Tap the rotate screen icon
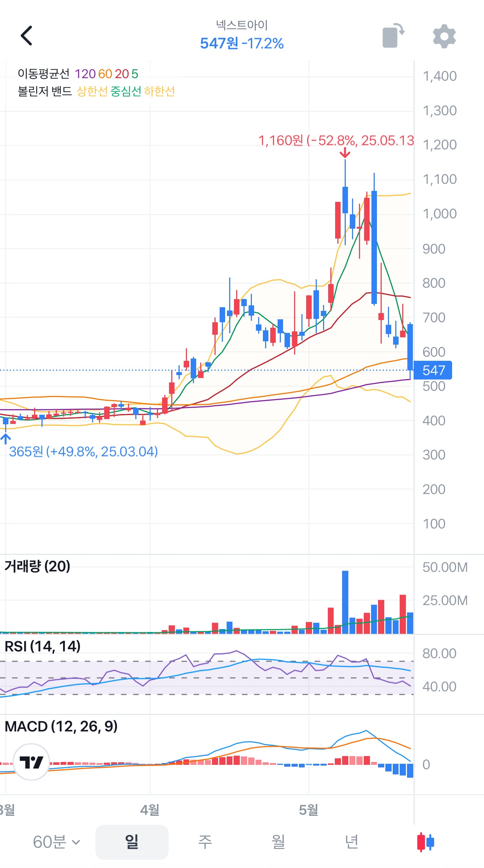The width and height of the screenshot is (484, 868). coord(393,36)
